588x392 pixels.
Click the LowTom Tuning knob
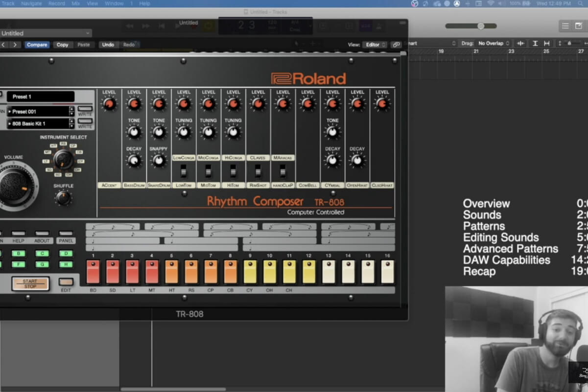184,132
